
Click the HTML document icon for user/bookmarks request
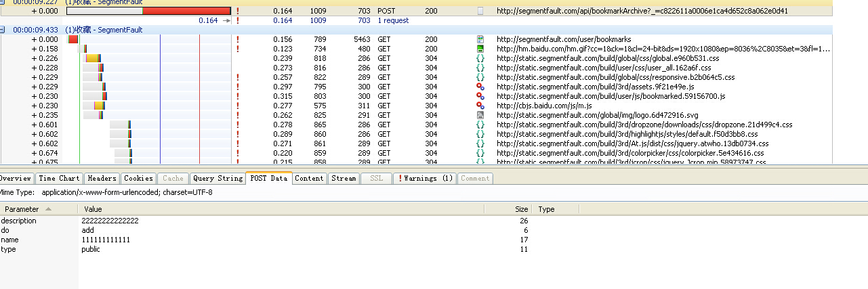point(480,39)
